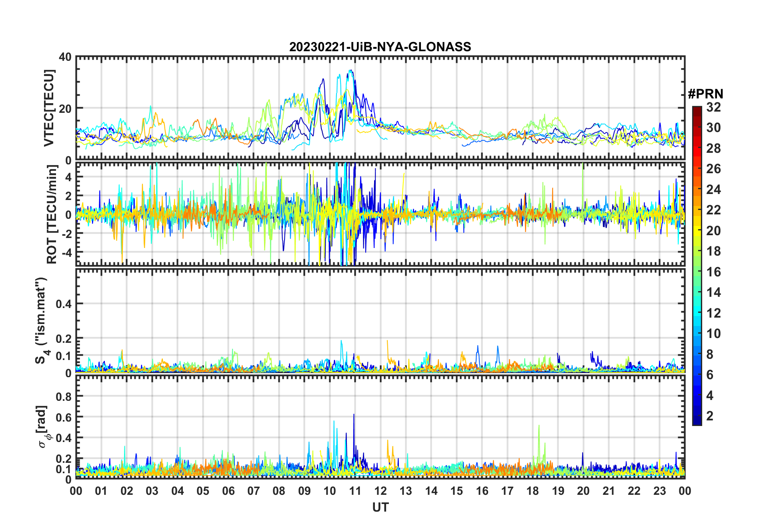Click inside the VTEC time-series plot panel
The height and width of the screenshot is (532, 761).
click(380, 108)
